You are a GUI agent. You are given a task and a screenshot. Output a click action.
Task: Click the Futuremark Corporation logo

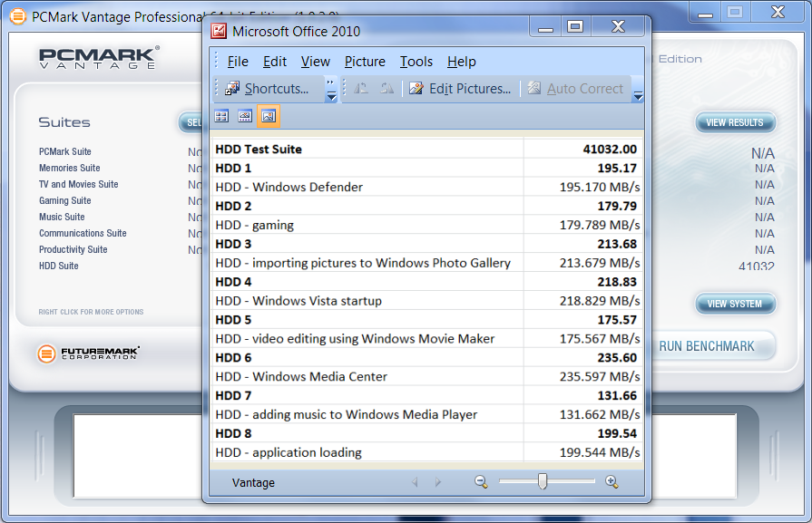pyautogui.click(x=89, y=353)
